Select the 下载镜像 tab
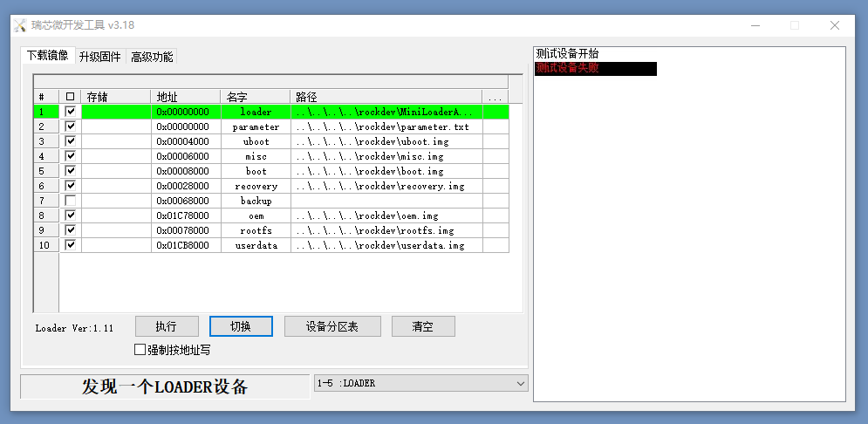The width and height of the screenshot is (868, 424). click(x=48, y=55)
